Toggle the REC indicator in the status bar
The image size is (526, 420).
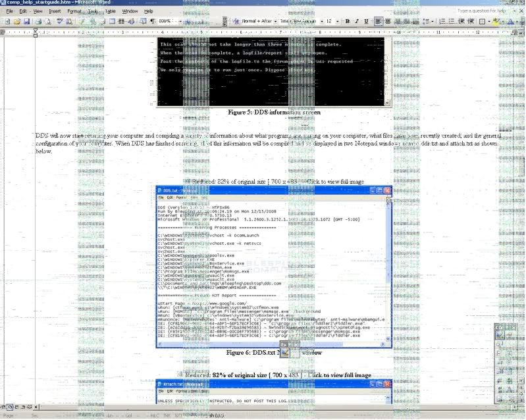[x=156, y=415]
